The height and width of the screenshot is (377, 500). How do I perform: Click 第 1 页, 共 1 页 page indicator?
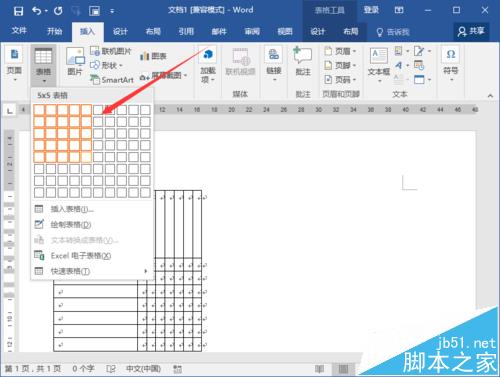[x=33, y=369]
